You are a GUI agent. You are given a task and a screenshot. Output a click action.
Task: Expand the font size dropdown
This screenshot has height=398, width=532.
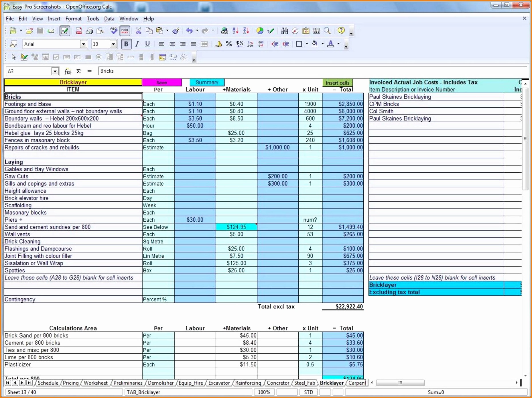coord(113,44)
